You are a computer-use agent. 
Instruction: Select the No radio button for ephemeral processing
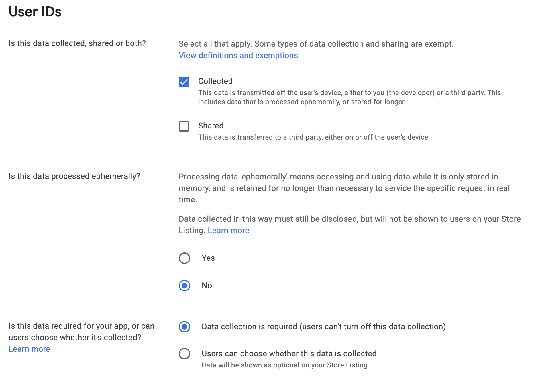[x=184, y=286]
